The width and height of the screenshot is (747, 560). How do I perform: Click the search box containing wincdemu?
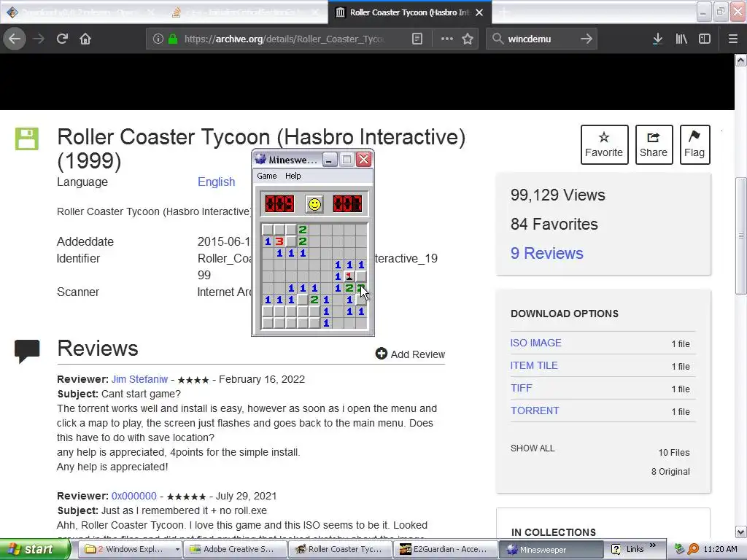[540, 39]
